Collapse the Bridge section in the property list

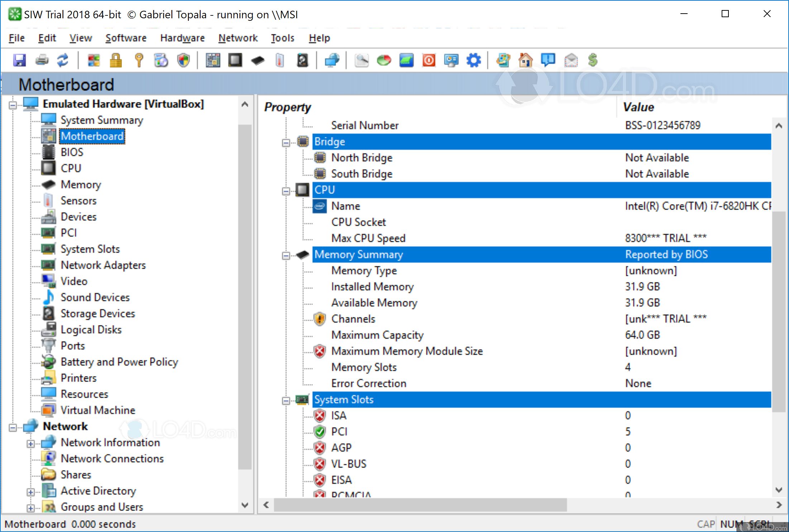(x=286, y=143)
